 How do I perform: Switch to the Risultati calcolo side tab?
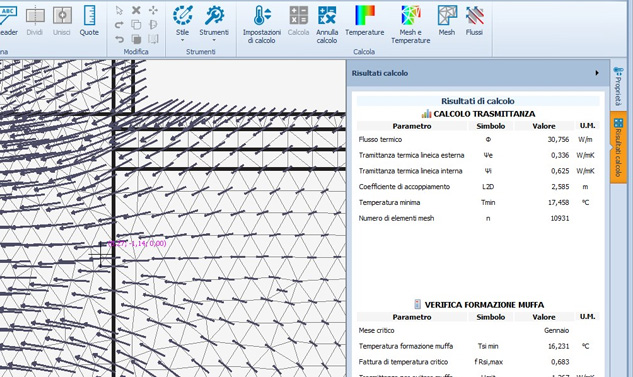[617, 147]
